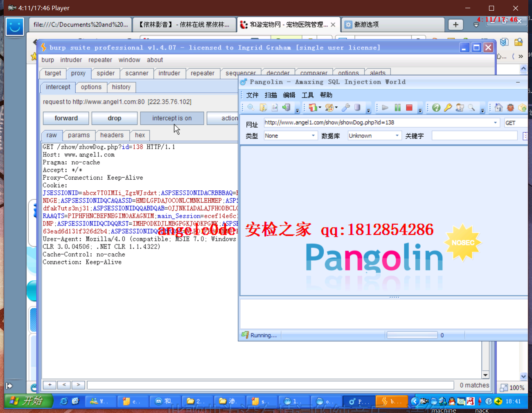Click the '+' button beside Burp search box

50,385
